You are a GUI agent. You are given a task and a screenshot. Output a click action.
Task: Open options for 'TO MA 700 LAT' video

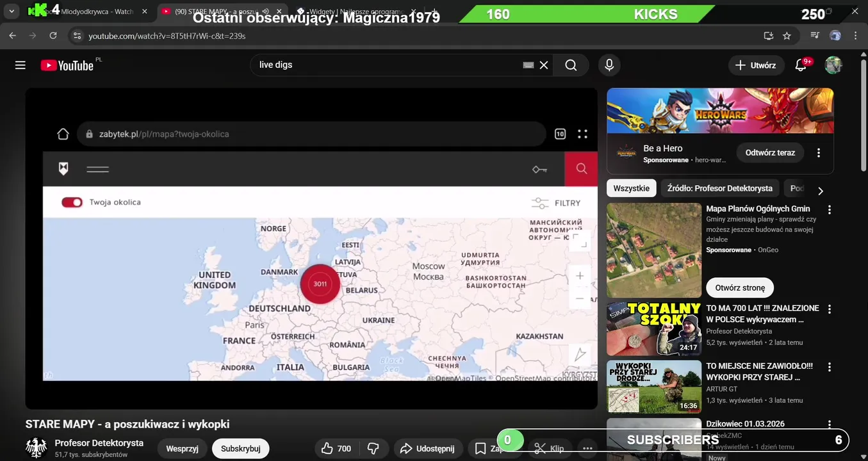830,309
